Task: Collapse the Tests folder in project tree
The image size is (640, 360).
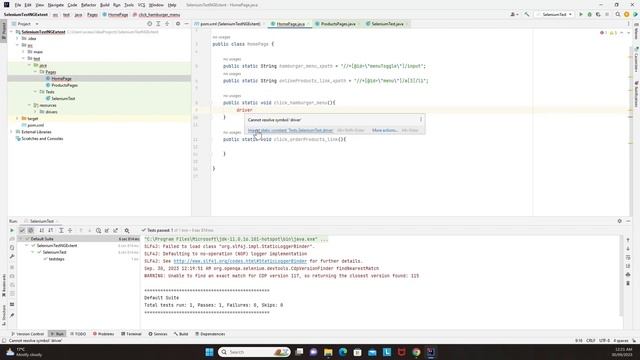Action: (x=36, y=92)
